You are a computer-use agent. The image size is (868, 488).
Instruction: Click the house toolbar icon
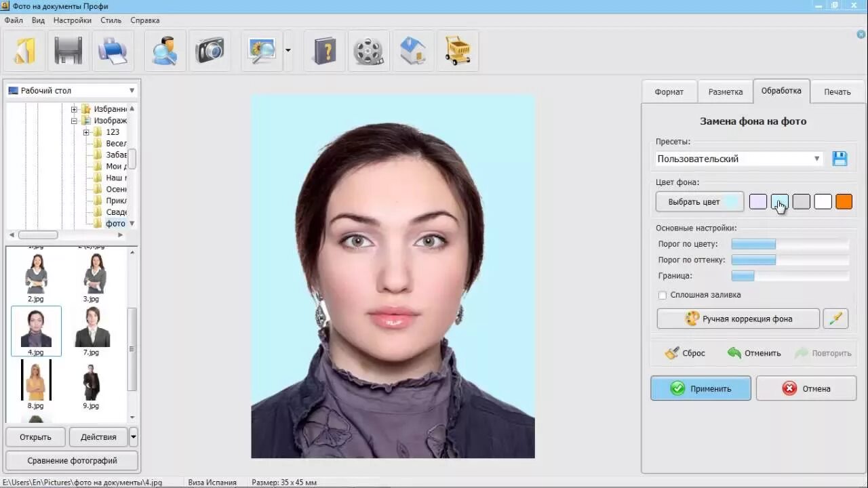point(413,51)
